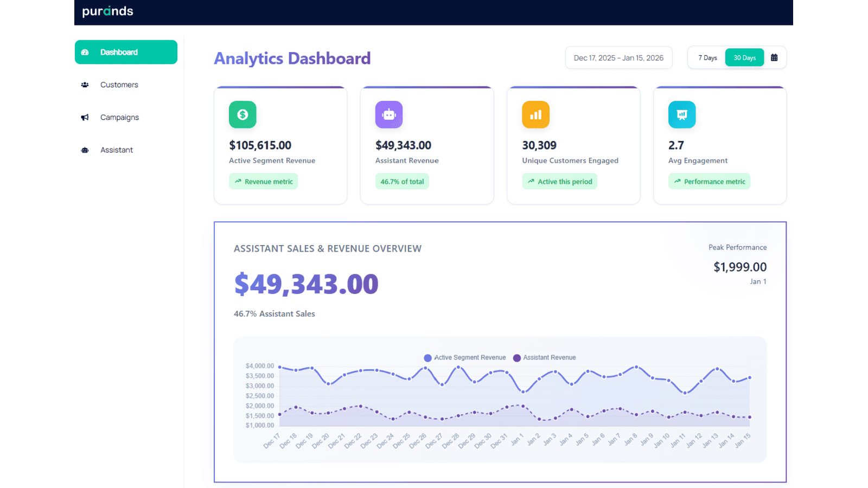Click the $105,615.00 value
868x488 pixels.
(x=260, y=145)
